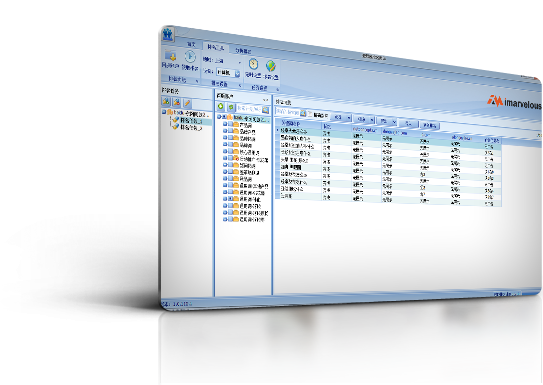
Task: Click the folder with yellow down-arrow ribbon icon
Action: (170, 56)
